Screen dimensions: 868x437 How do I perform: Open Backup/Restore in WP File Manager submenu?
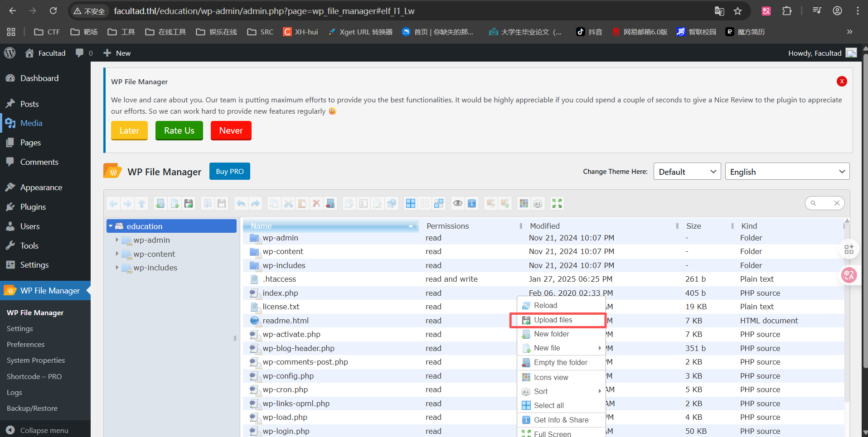click(x=32, y=408)
